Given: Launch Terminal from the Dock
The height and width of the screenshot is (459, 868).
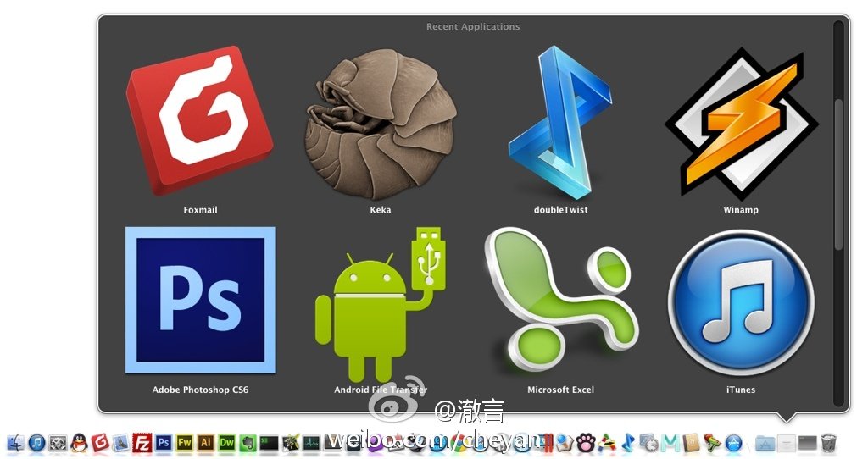Looking at the screenshot, I should (x=270, y=442).
